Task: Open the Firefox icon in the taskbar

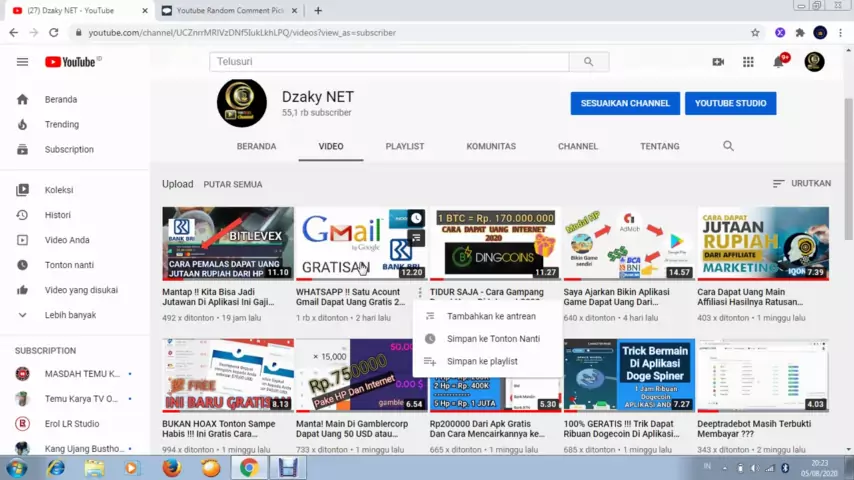Action: point(172,468)
